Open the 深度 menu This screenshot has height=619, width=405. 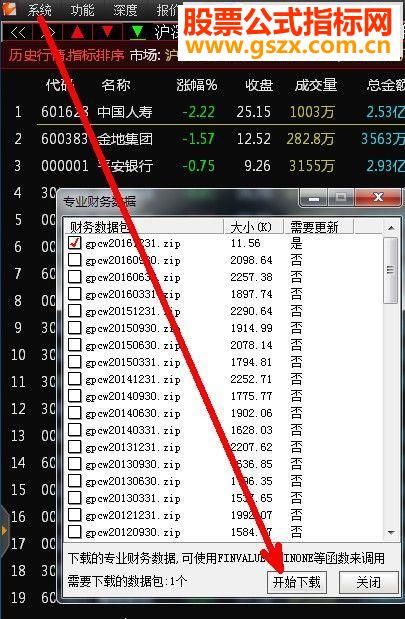point(125,10)
